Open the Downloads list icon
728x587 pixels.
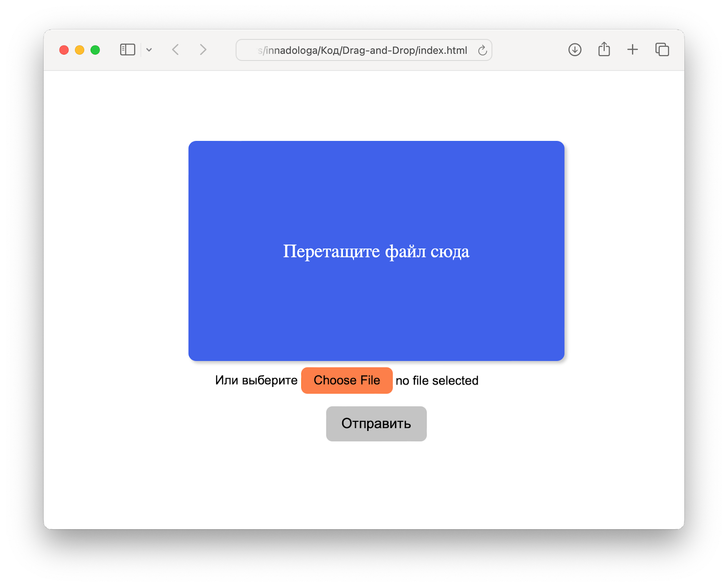[x=575, y=50]
